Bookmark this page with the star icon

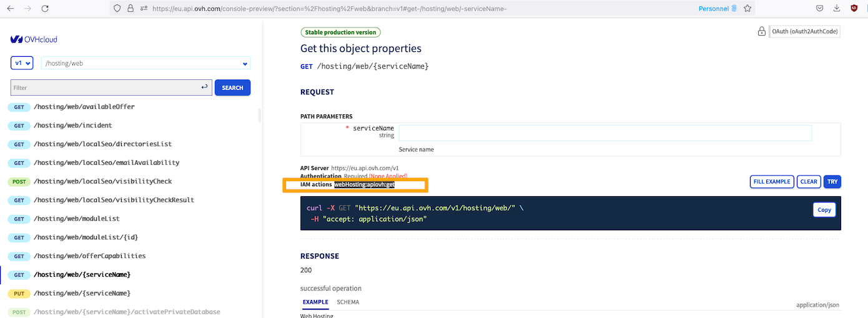coord(747,9)
